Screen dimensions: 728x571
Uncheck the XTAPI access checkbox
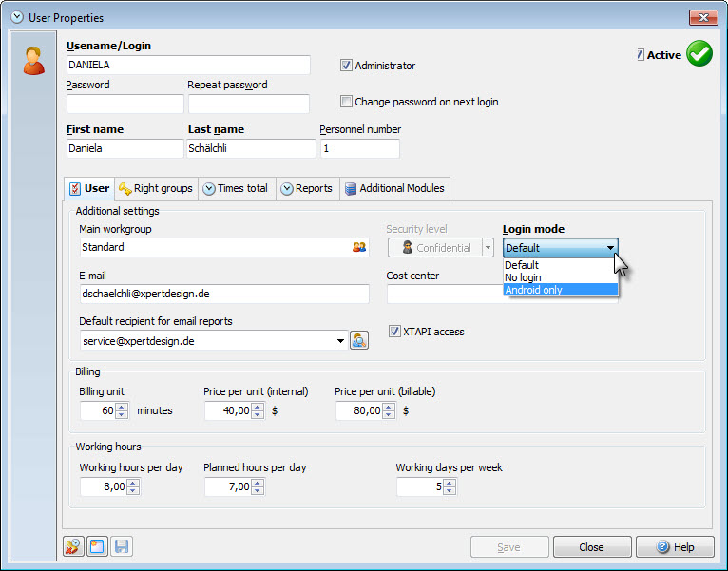pyautogui.click(x=394, y=332)
